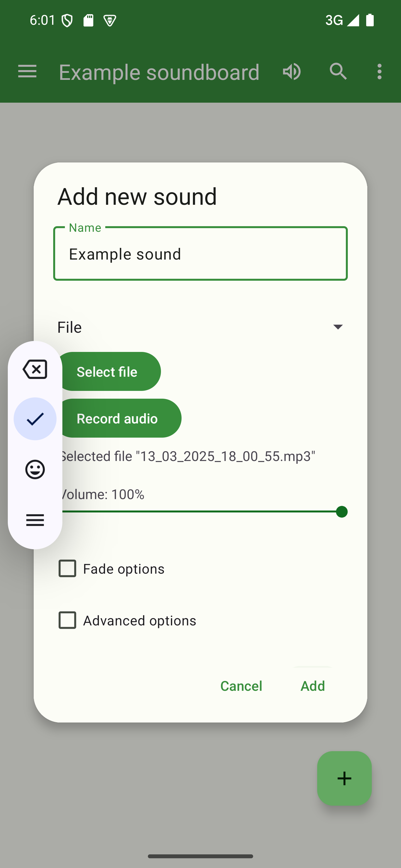Open the three-dot overflow menu
This screenshot has height=868, width=401.
pyautogui.click(x=379, y=71)
